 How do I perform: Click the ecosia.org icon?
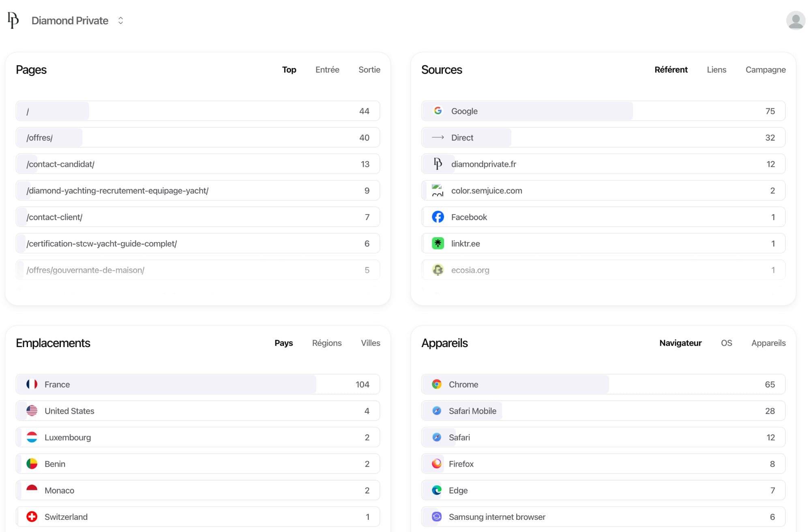coord(438,270)
